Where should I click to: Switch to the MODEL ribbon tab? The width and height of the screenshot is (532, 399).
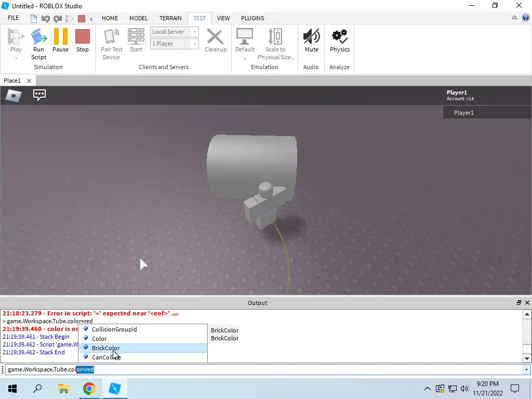tap(138, 18)
